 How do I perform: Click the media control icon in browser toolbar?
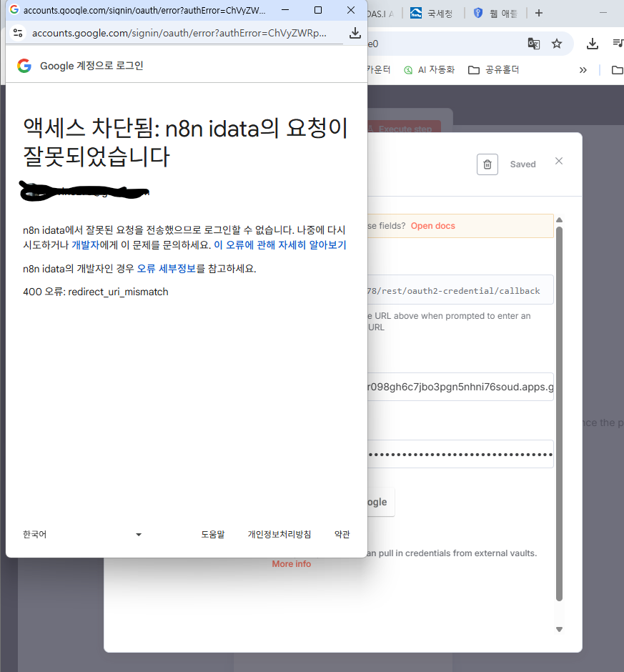[618, 43]
